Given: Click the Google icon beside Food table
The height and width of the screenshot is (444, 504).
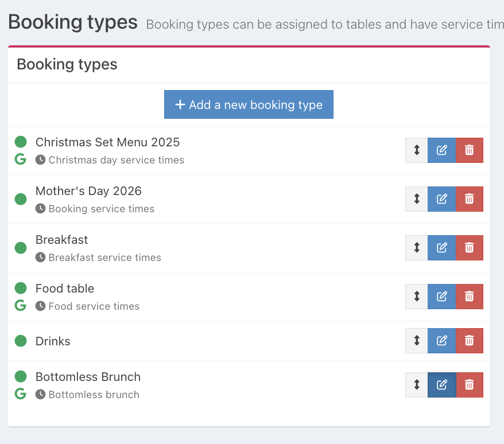Looking at the screenshot, I should pyautogui.click(x=21, y=306).
